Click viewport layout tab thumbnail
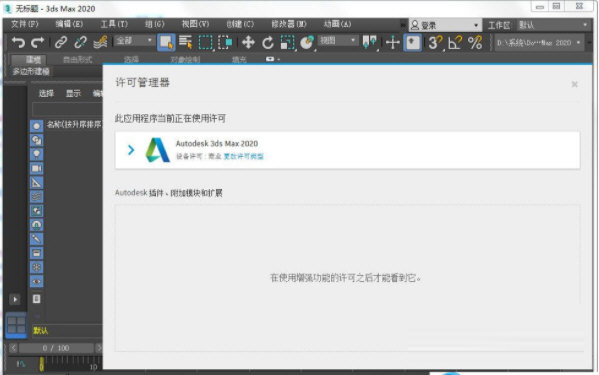Screen dimensions: 599x375 (16, 325)
